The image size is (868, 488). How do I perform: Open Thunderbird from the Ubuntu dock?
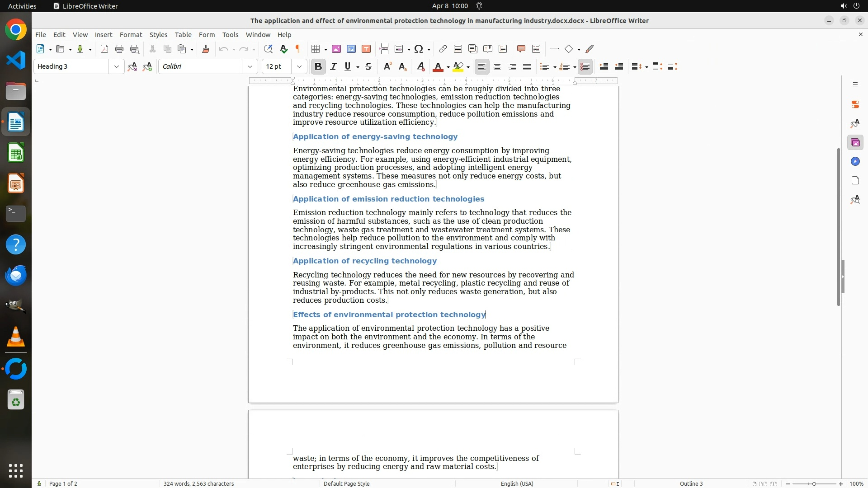[x=16, y=276]
